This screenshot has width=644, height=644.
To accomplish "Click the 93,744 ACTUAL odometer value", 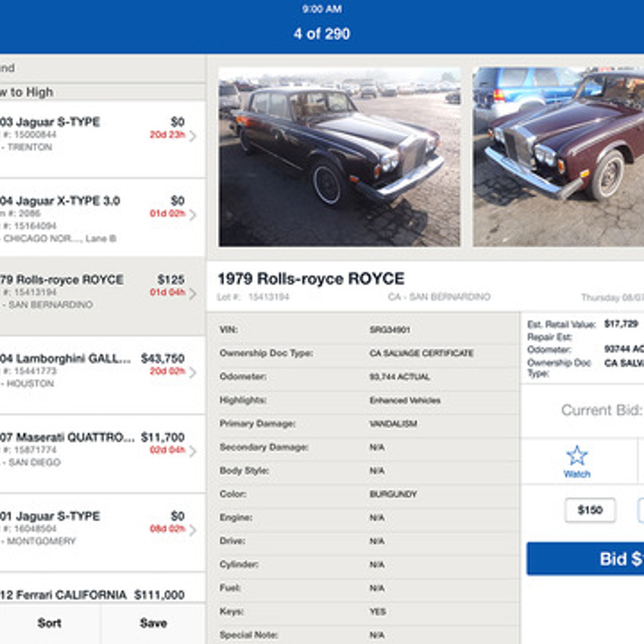I will click(x=400, y=377).
